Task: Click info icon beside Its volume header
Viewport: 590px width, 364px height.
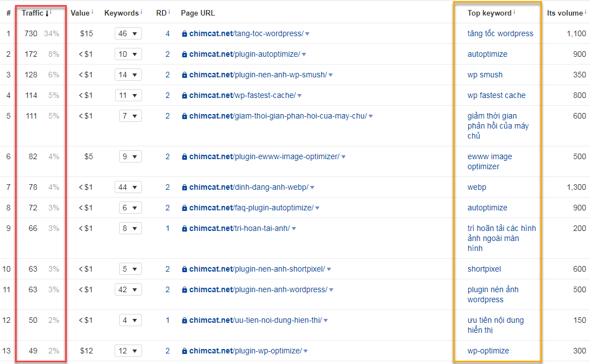Action: point(586,12)
